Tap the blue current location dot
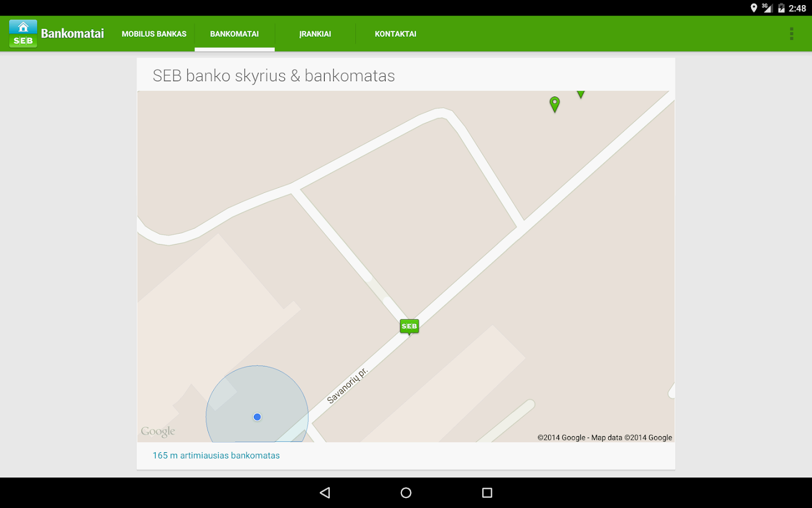812x508 pixels. (257, 417)
